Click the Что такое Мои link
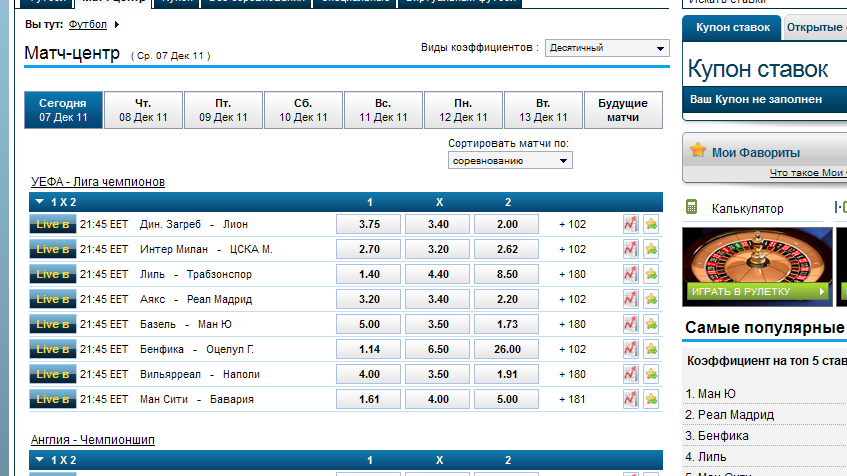 click(x=808, y=173)
